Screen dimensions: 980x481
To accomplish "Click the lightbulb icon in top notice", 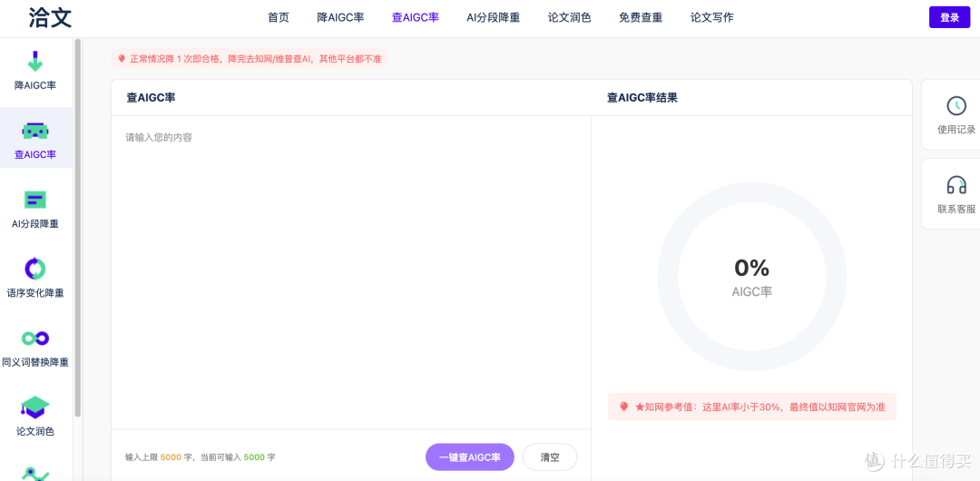I will [x=122, y=59].
